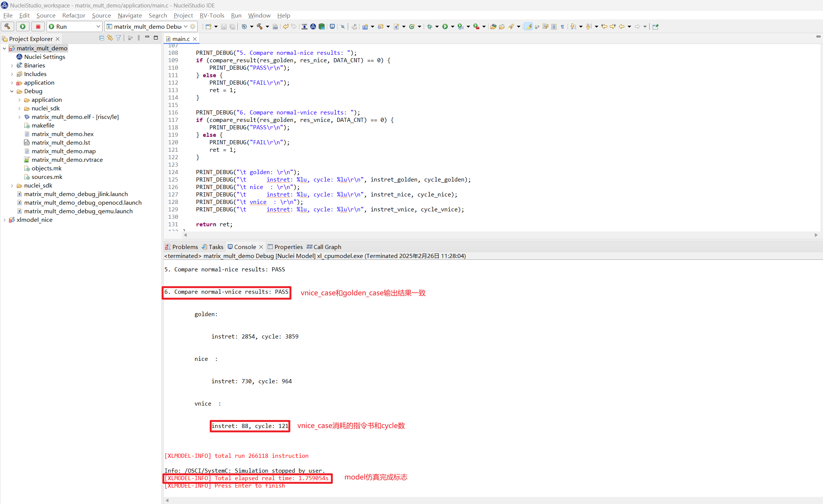Maximize the Project Explorer view
This screenshot has height=504, width=823.
tap(156, 38)
